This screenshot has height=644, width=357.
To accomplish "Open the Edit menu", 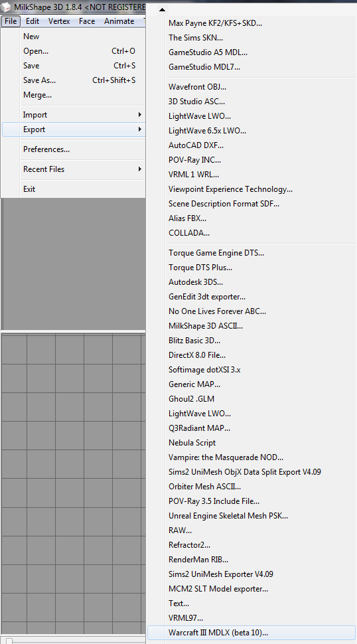I will point(33,21).
